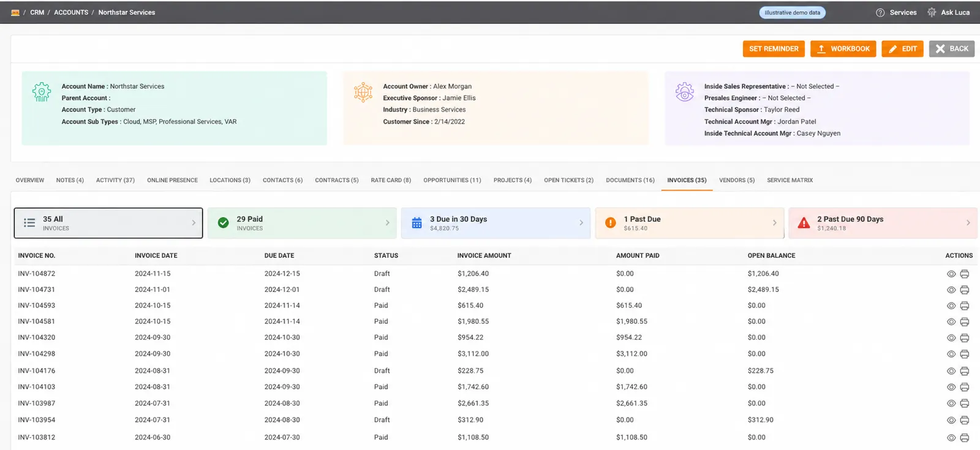This screenshot has height=450, width=980.
Task: Click the home icon in the breadcrumb
Action: click(x=15, y=12)
